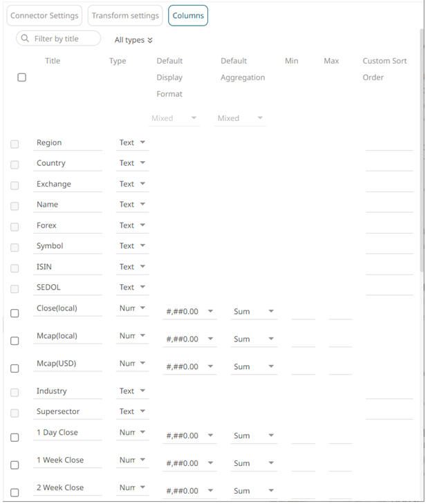Viewport: 426px width, 504px height.
Task: Check the Close(local) row checkbox
Action: (15, 313)
